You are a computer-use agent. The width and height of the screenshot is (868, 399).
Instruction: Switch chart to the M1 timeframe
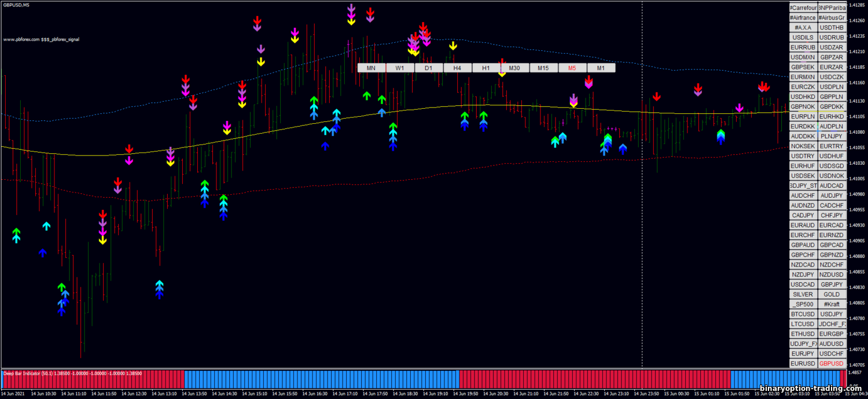(x=601, y=68)
